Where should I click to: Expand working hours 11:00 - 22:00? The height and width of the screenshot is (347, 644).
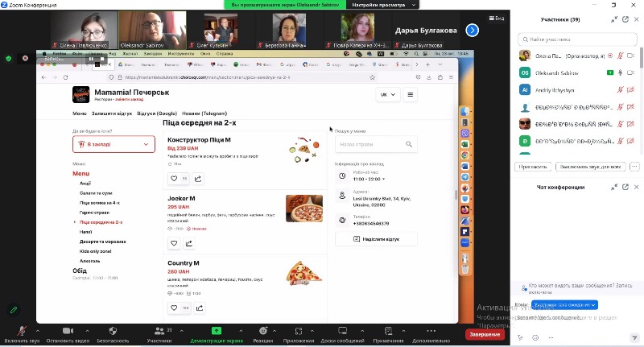point(369,179)
